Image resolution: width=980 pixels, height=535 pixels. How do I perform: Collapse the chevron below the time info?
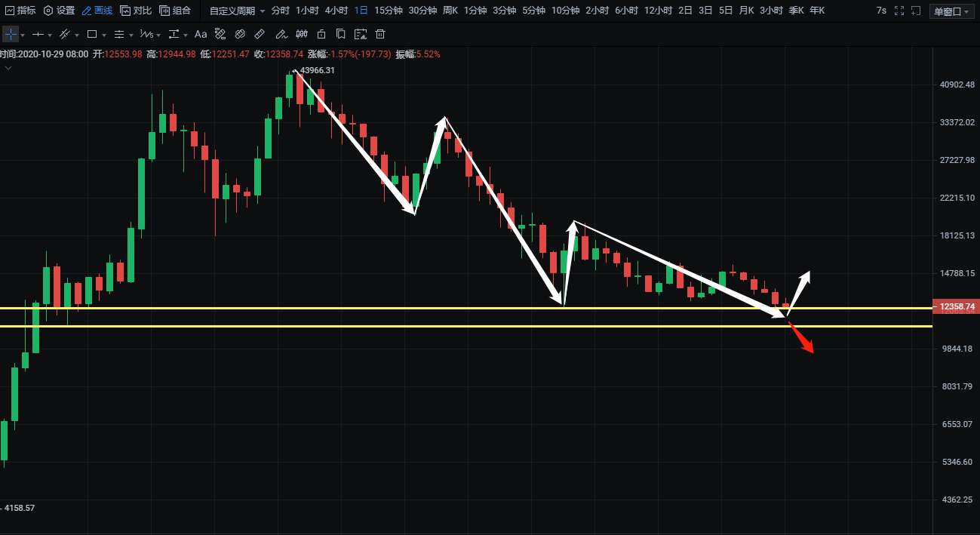(8, 68)
